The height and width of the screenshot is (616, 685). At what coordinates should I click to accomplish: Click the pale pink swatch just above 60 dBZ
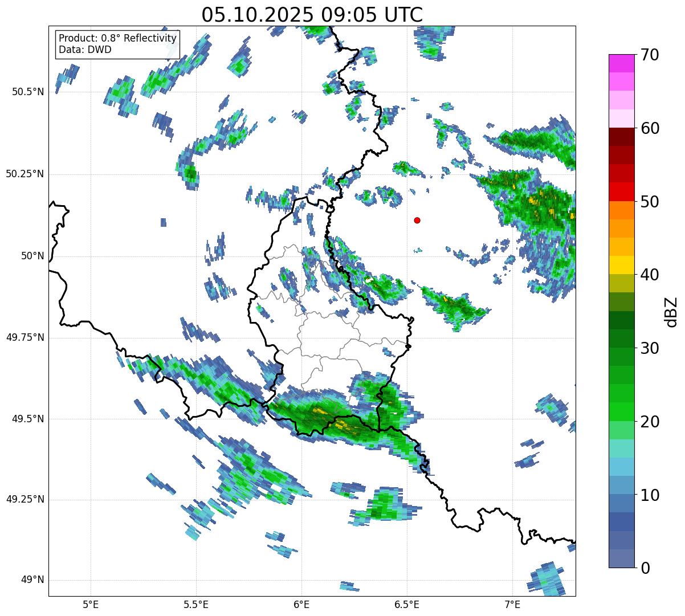click(622, 119)
